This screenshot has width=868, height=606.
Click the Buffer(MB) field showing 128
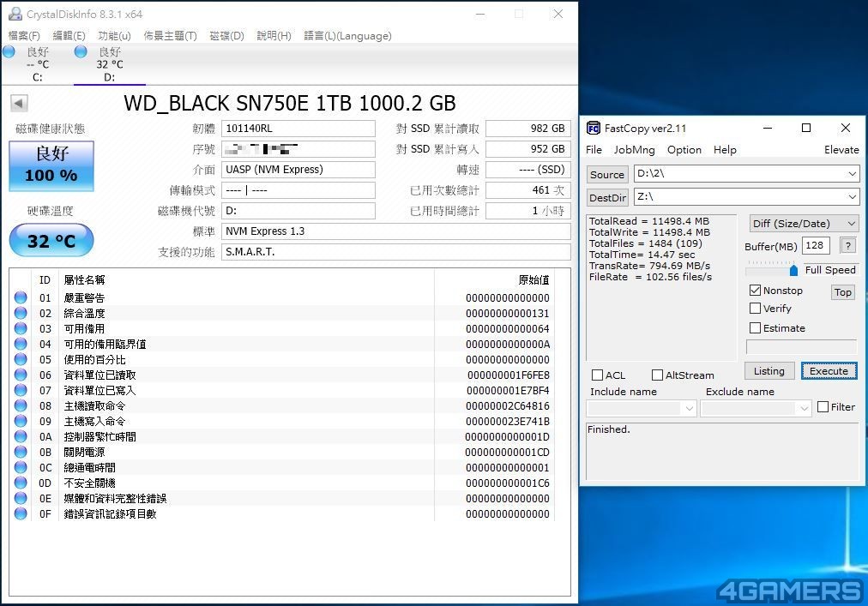coord(816,245)
